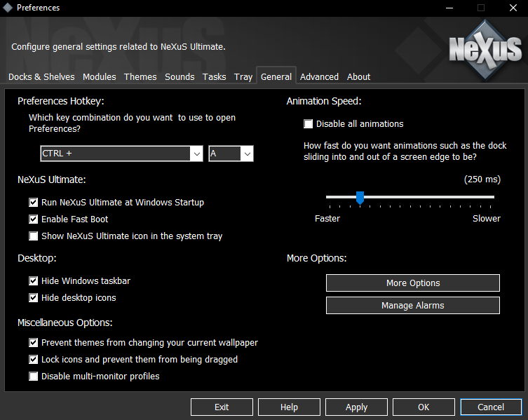
Task: Toggle Lock icons and prevent dragging
Action: 34,360
